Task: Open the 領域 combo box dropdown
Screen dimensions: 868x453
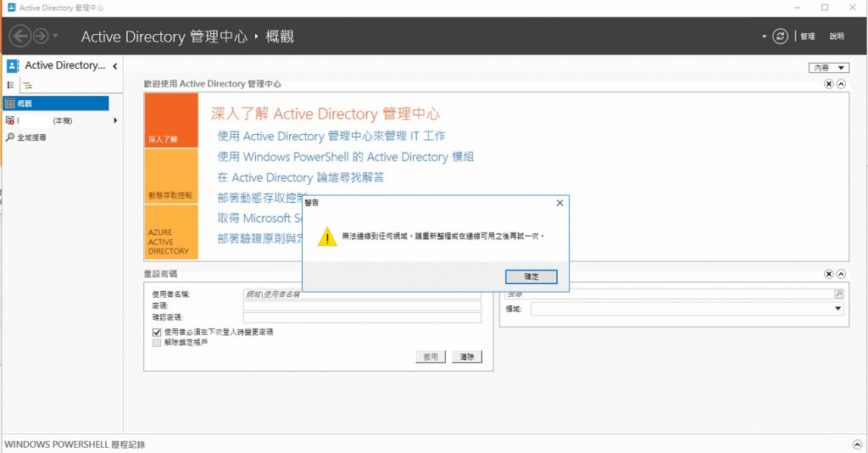Action: click(x=838, y=309)
